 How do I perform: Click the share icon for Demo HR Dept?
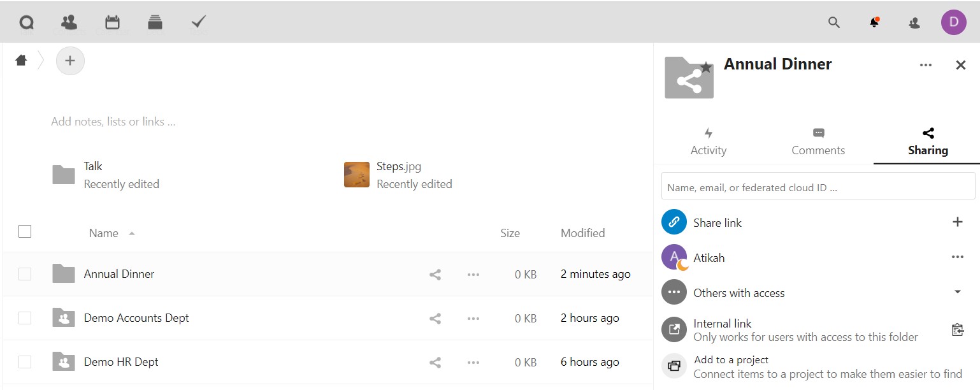tap(435, 362)
